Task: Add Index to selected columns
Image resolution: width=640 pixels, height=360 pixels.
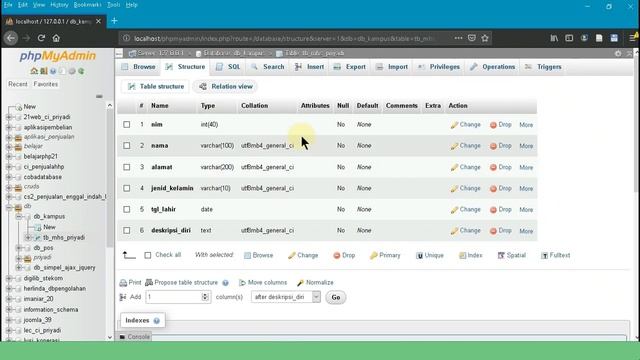Action: pyautogui.click(x=471, y=255)
